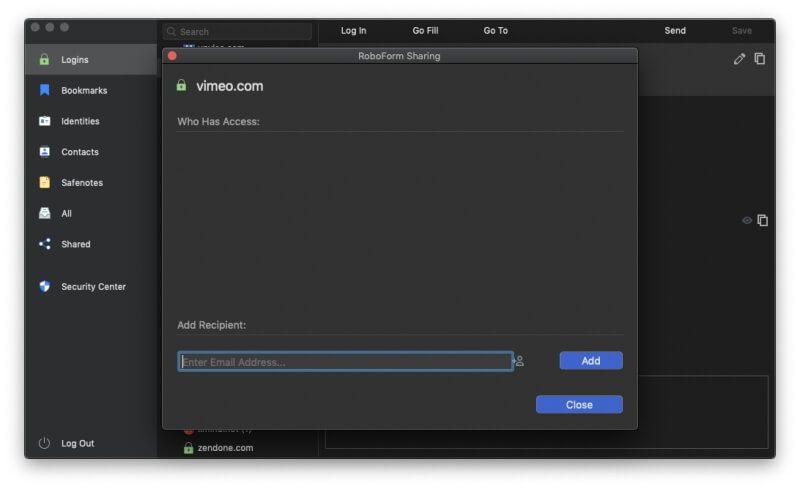Open the Contacts category
This screenshot has height=489, width=800.
[91, 152]
